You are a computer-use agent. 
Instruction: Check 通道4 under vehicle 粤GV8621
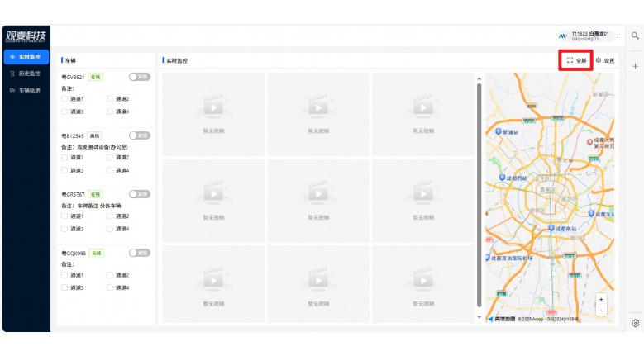coord(110,112)
